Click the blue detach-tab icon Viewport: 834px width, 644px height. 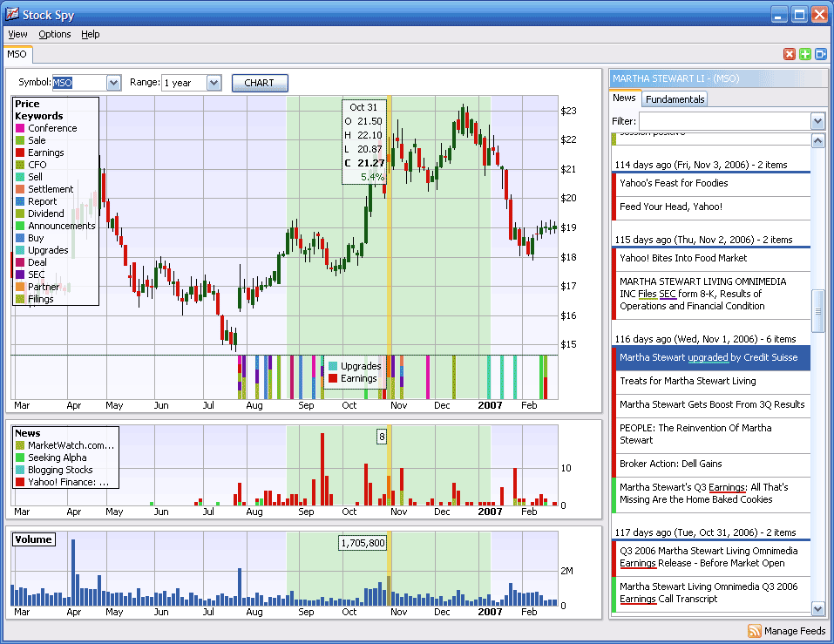(x=817, y=53)
